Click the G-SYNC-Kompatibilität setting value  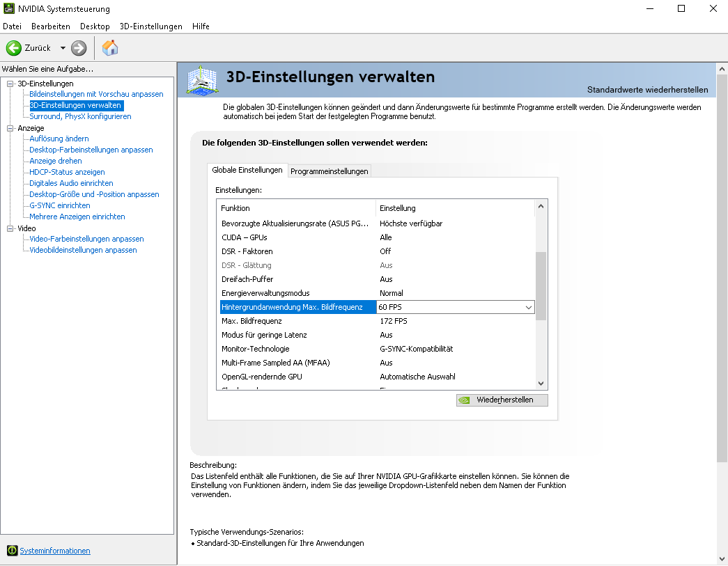click(x=416, y=349)
